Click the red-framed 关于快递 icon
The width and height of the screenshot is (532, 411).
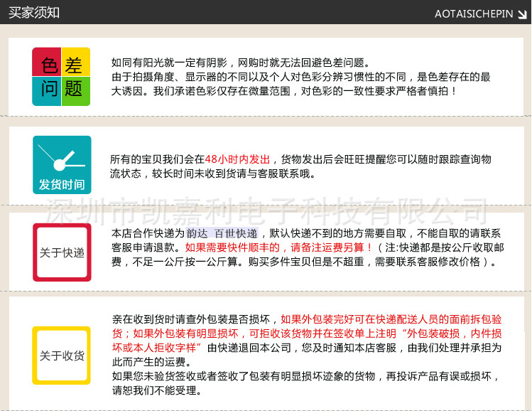62,252
